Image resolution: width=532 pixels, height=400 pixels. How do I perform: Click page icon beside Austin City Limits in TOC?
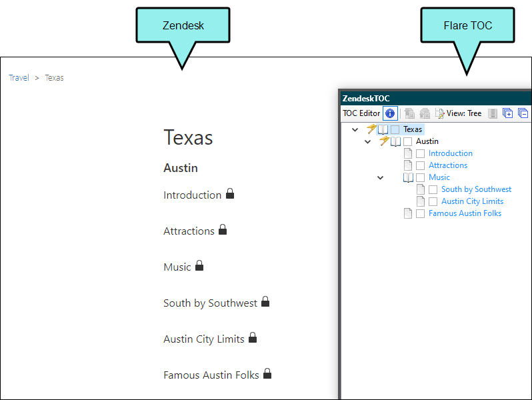(421, 201)
